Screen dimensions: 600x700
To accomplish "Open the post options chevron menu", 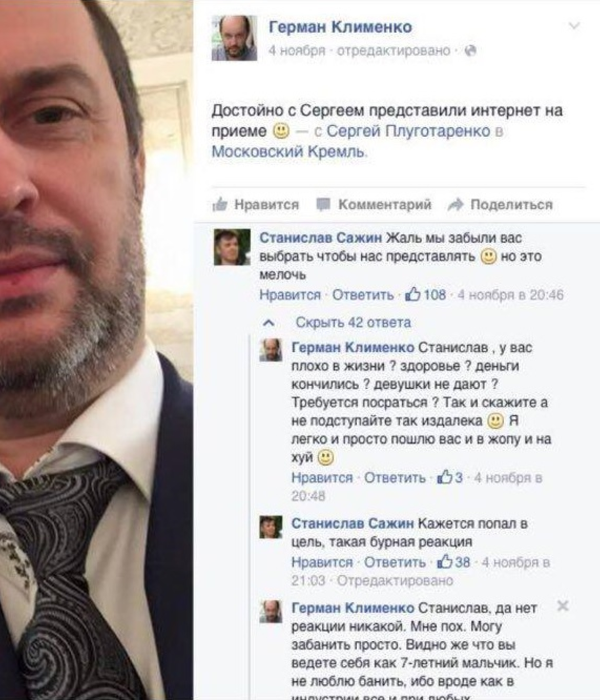I will pos(574,25).
